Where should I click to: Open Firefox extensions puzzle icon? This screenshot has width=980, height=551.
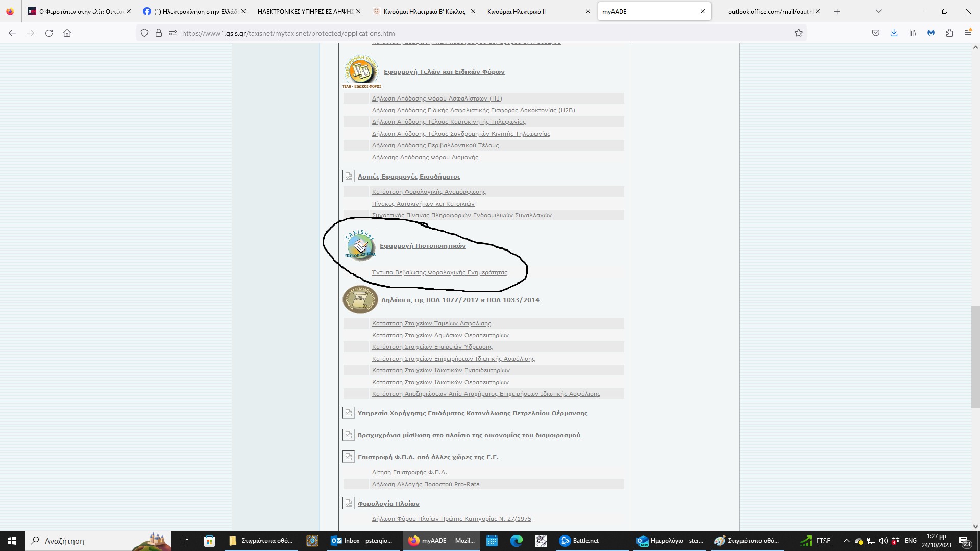tap(949, 33)
